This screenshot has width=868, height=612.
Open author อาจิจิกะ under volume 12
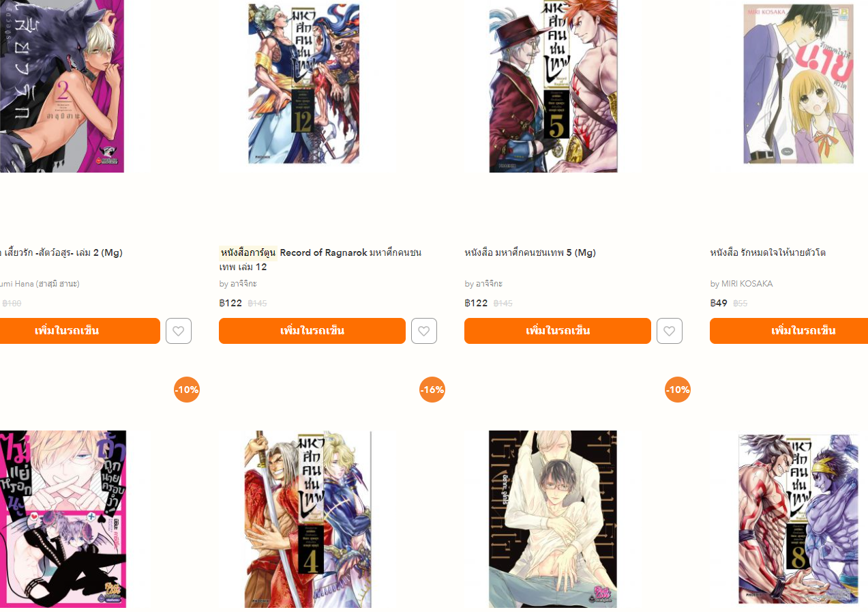pyautogui.click(x=243, y=284)
